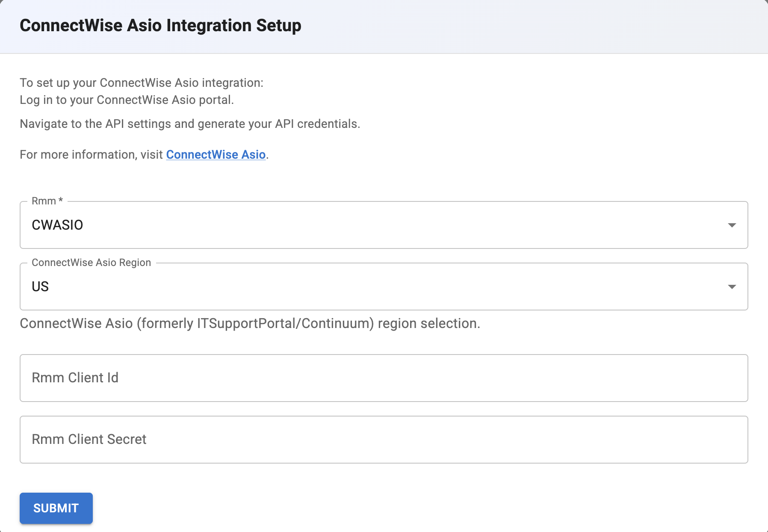This screenshot has height=532, width=768.
Task: Click the arrow on the US region field
Action: click(732, 286)
